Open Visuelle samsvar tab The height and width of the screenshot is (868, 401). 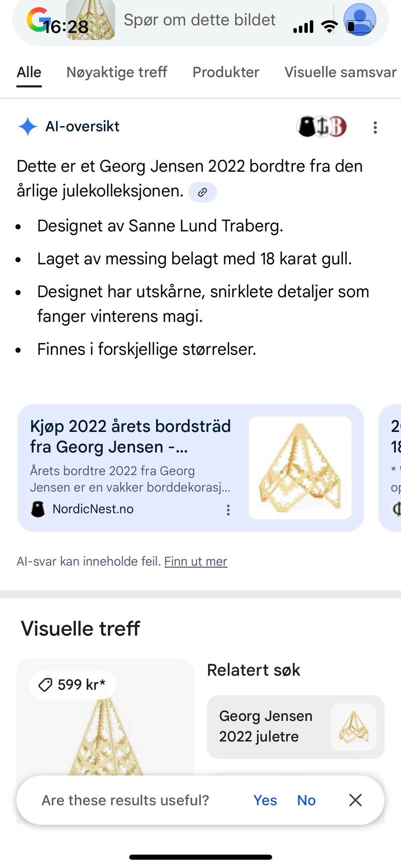(340, 72)
